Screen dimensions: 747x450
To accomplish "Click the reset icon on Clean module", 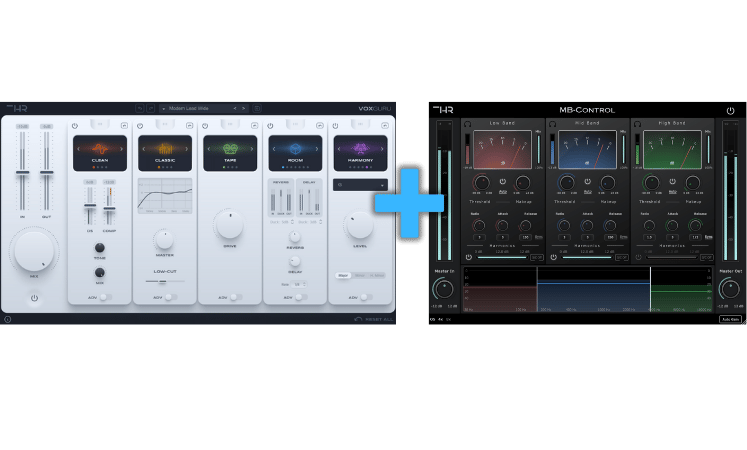I will tap(124, 126).
